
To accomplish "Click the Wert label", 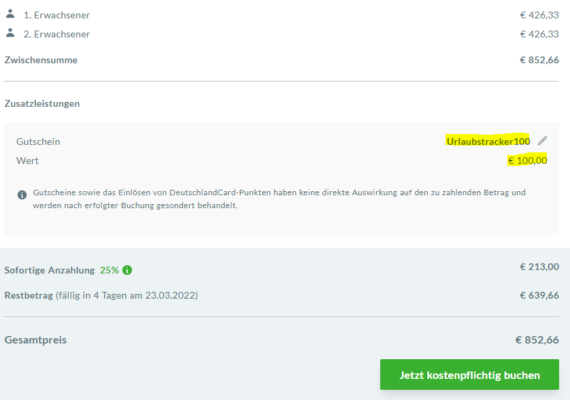I will point(27,161).
